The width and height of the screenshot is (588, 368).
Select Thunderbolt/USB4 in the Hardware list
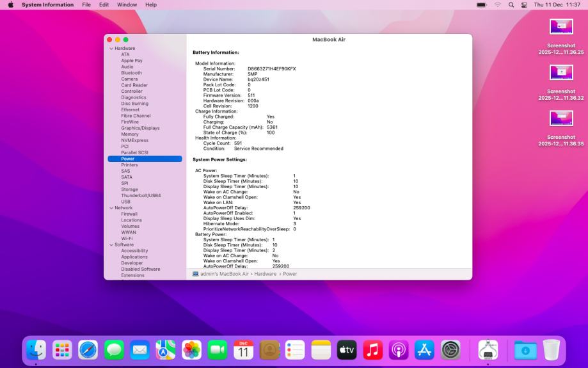(141, 196)
